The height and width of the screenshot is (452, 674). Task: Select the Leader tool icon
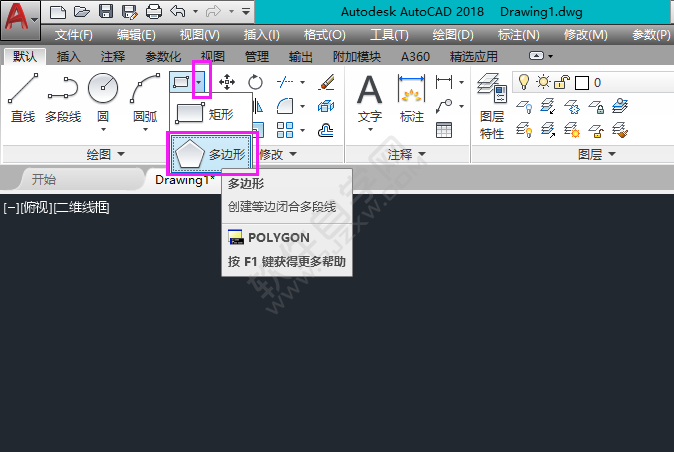point(444,106)
